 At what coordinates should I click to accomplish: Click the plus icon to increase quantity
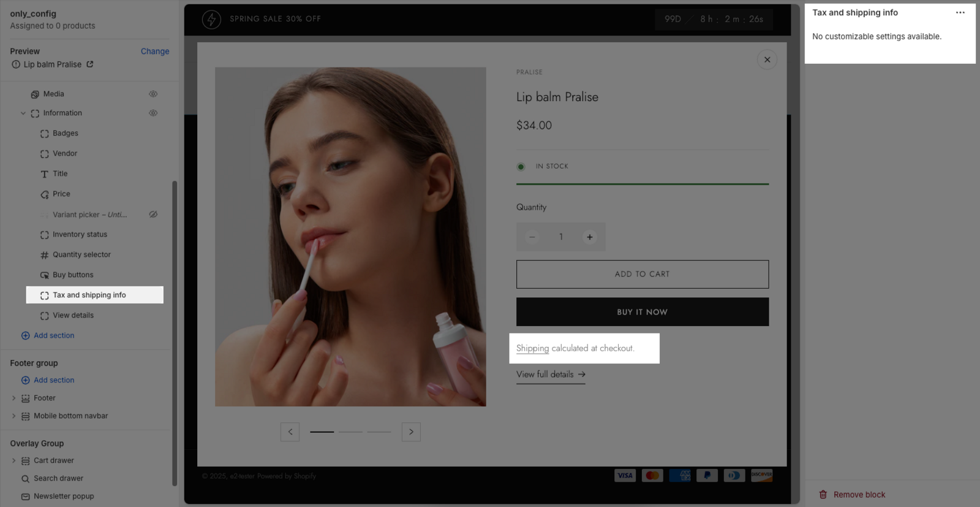[x=589, y=237]
